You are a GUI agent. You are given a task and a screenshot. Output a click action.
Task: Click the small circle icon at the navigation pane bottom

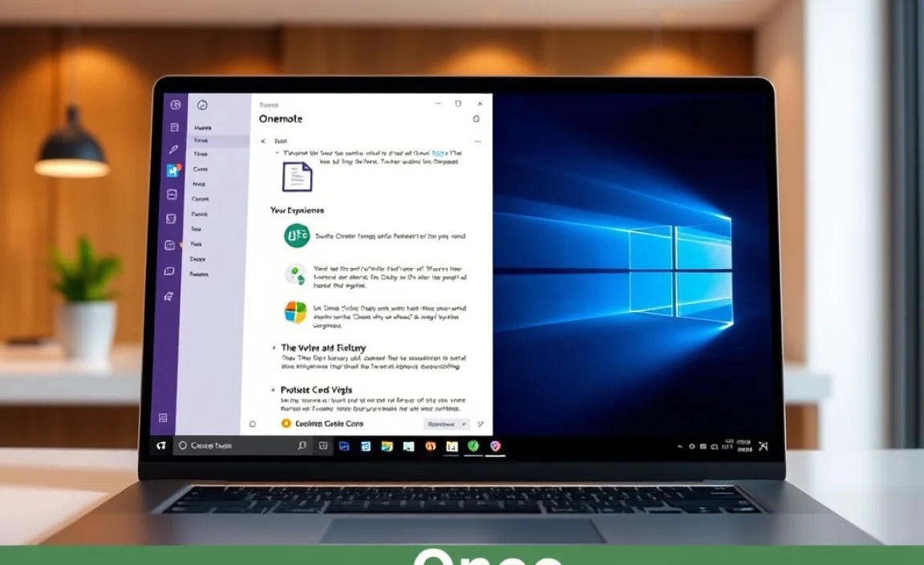pyautogui.click(x=253, y=424)
